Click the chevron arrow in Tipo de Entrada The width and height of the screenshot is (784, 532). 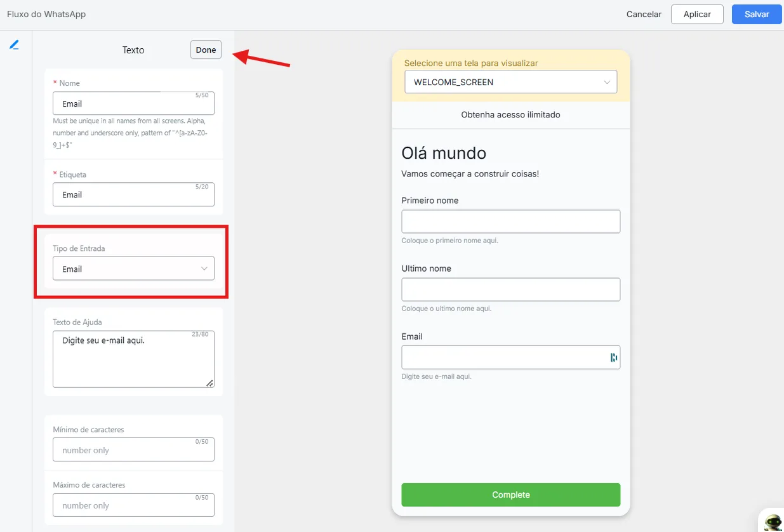tap(204, 269)
